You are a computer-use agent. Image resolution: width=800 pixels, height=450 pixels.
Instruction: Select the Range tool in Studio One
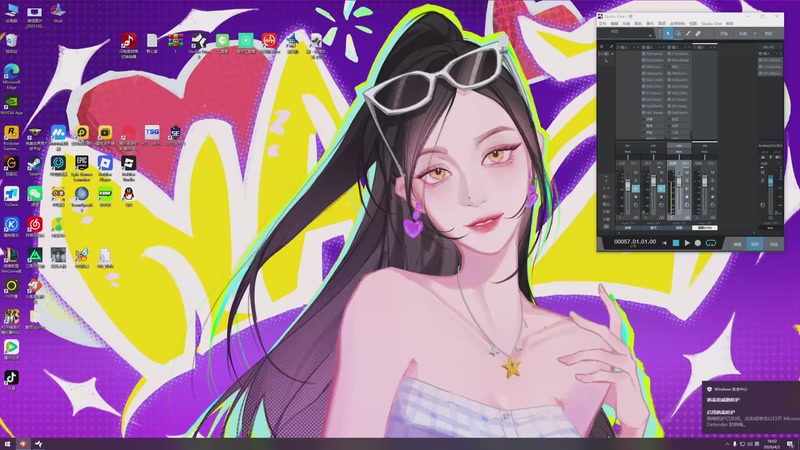click(x=678, y=34)
